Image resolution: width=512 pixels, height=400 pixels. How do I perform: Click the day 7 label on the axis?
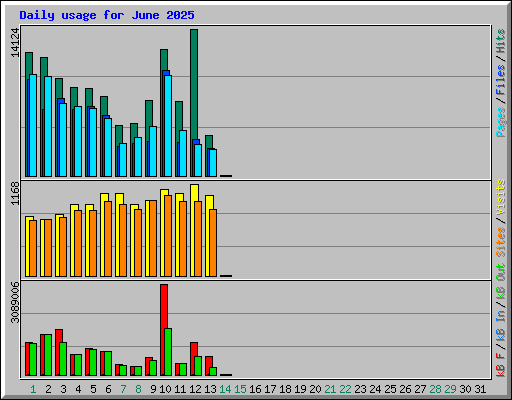(x=123, y=389)
